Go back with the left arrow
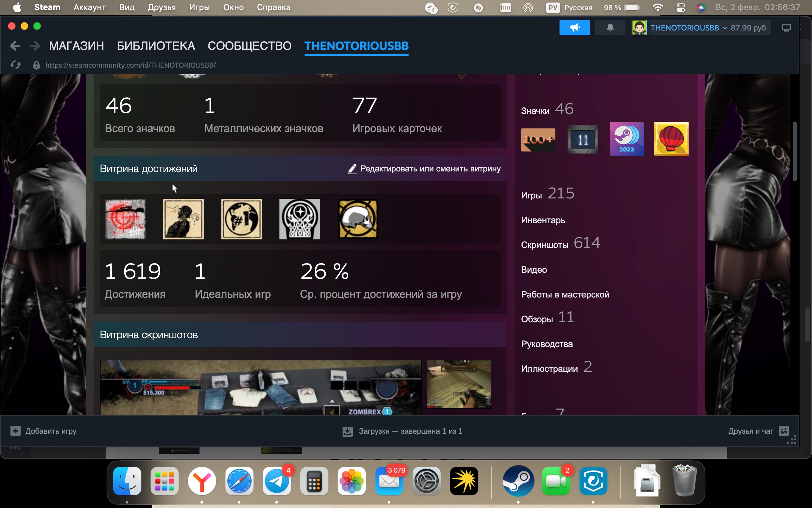Screen dimensions: 812x508 click(x=15, y=46)
